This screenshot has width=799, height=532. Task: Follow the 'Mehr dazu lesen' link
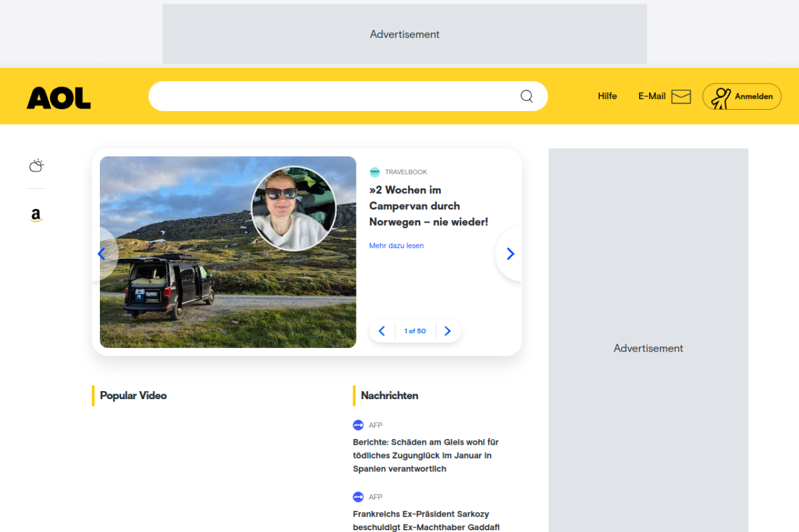(x=396, y=246)
